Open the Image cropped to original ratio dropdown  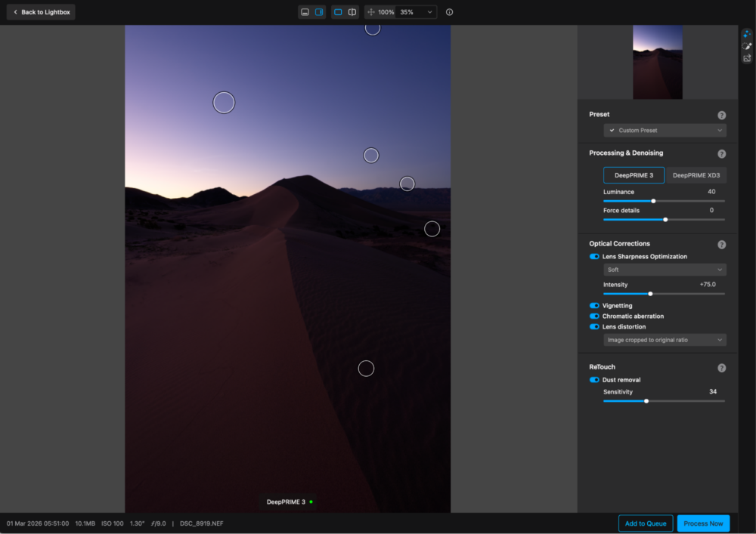(665, 340)
